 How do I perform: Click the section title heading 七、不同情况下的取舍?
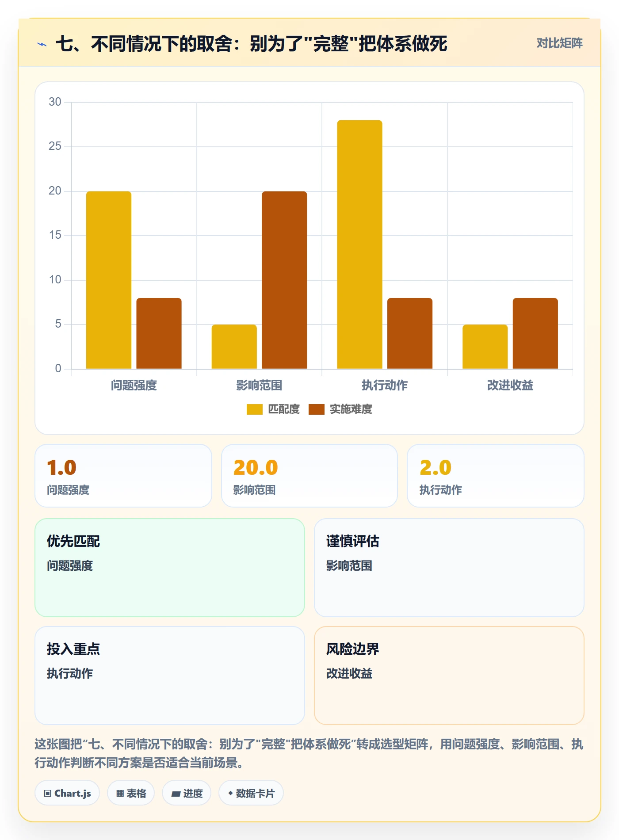252,44
